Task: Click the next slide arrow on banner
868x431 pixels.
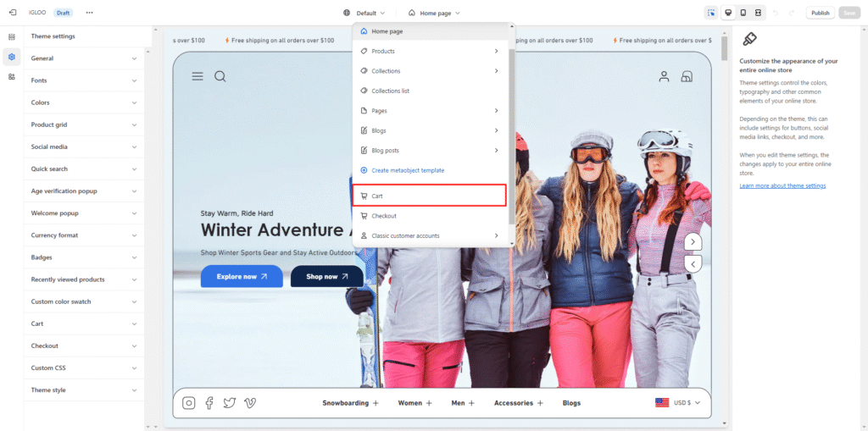Action: [693, 242]
